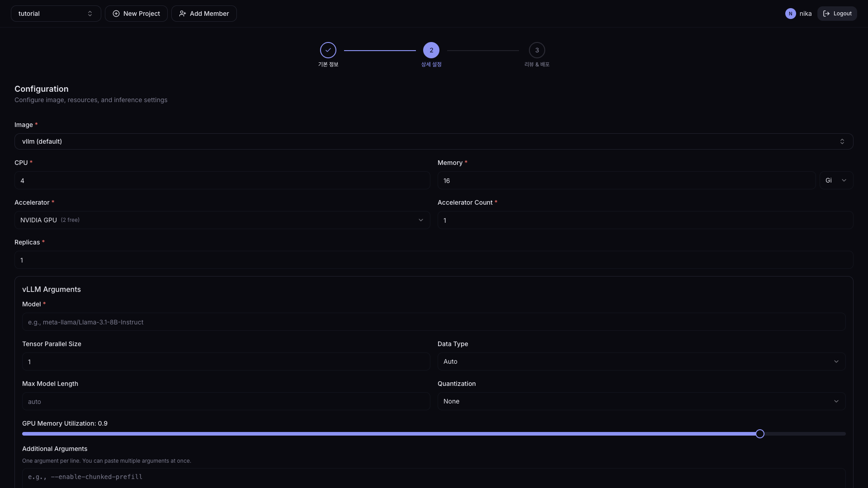Click the Accelerator Count input field
This screenshot has width=868, height=488.
click(x=645, y=220)
